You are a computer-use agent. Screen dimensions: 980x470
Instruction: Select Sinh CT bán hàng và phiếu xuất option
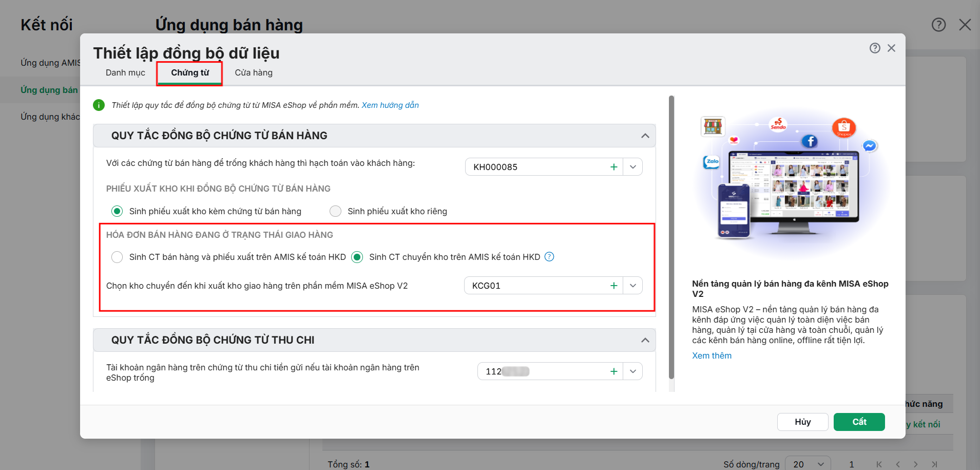tap(117, 257)
